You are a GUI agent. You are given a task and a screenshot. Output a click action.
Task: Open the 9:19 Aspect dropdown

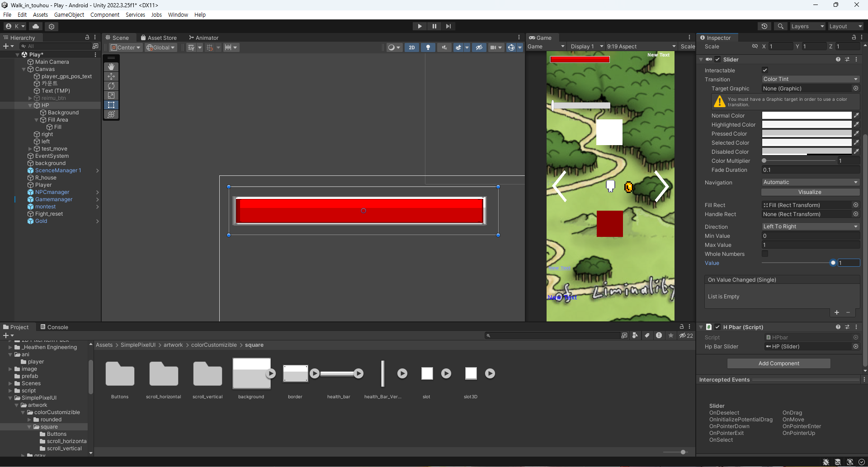[641, 47]
